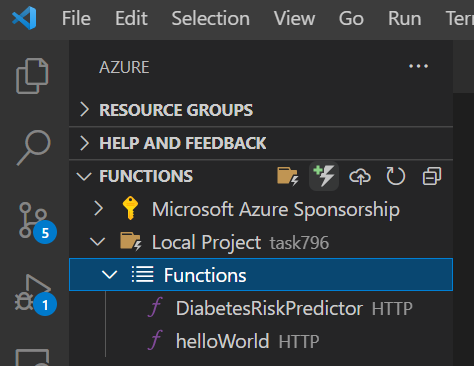
Task: Collapse all items in Functions panel
Action: point(432,176)
